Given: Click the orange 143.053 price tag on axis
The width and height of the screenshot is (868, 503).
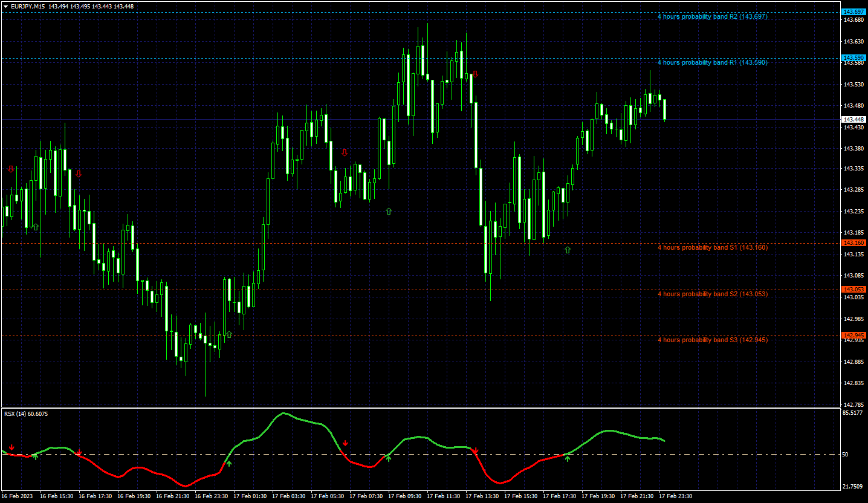Looking at the screenshot, I should [854, 289].
